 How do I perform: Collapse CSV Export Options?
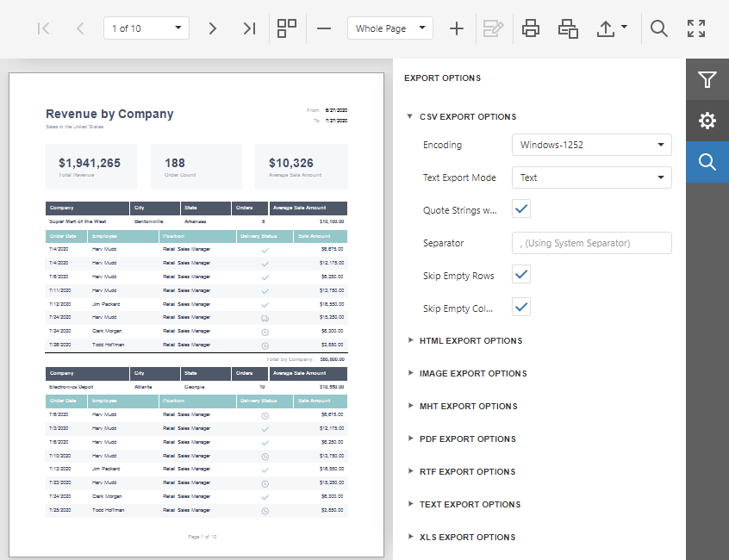(x=409, y=116)
